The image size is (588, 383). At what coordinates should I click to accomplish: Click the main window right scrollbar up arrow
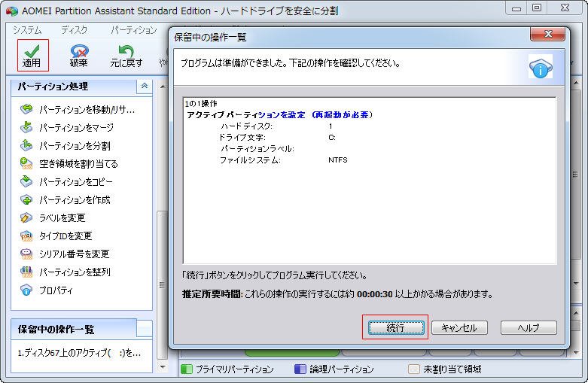point(577,83)
